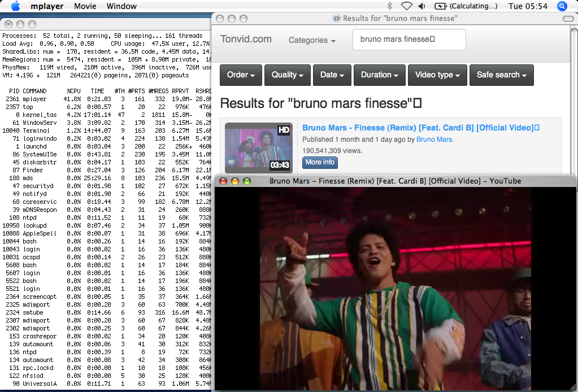Click the mplayer process row in Terminal
Screen dimensions: 578x392
(x=107, y=99)
